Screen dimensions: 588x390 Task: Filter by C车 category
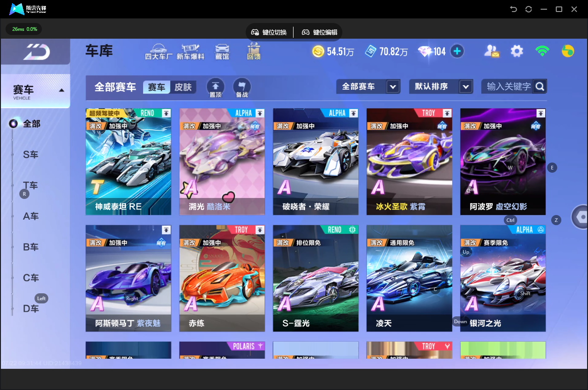[x=30, y=278]
